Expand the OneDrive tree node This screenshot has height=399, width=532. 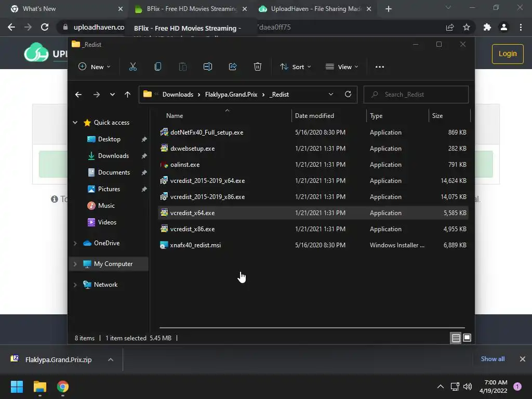point(75,243)
